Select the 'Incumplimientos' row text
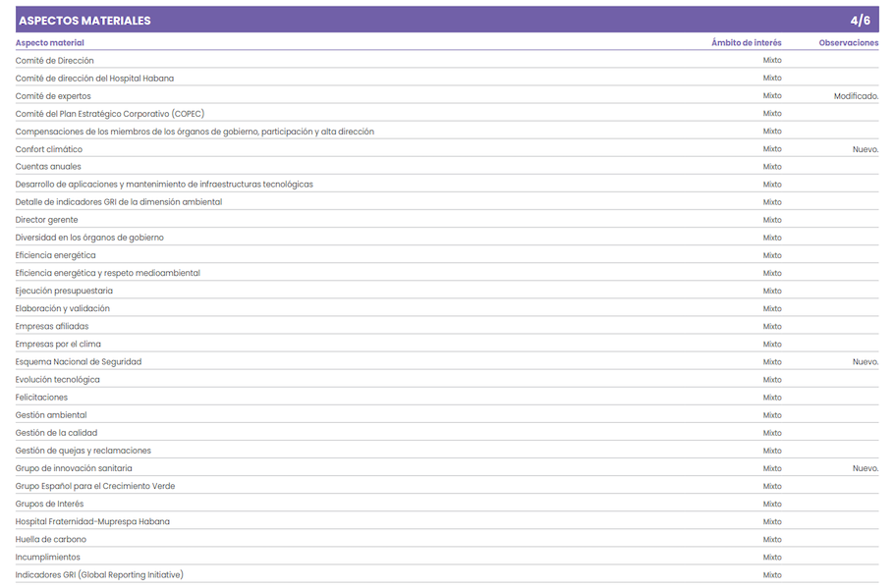The width and height of the screenshot is (895, 588). [x=47, y=557]
